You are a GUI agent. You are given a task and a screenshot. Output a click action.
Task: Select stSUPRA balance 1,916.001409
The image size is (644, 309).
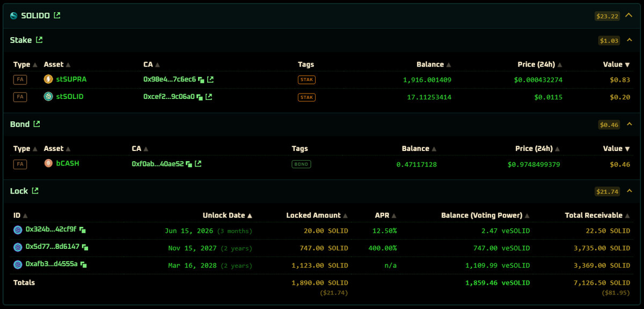point(427,80)
